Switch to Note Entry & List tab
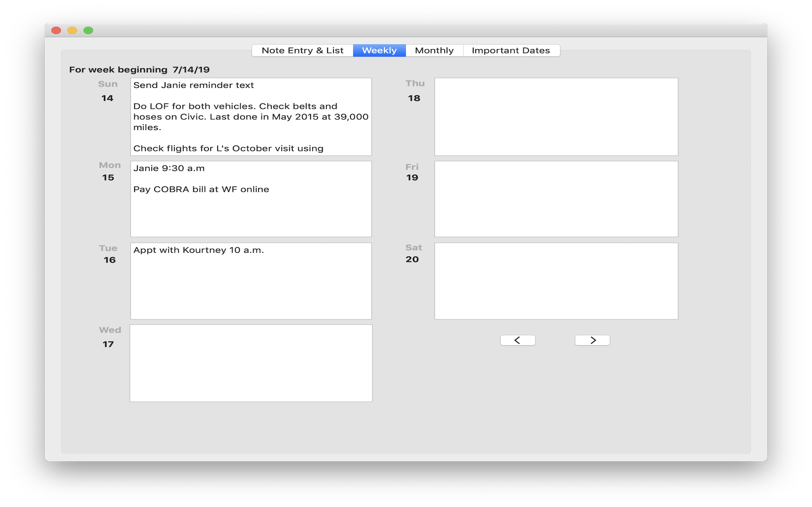812x507 pixels. click(x=302, y=51)
